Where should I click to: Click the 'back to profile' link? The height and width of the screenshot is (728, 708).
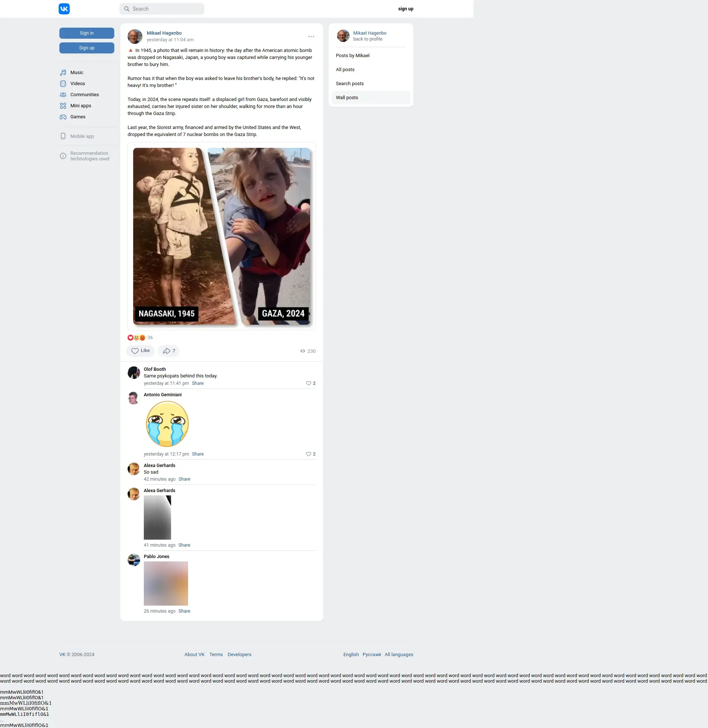[367, 39]
